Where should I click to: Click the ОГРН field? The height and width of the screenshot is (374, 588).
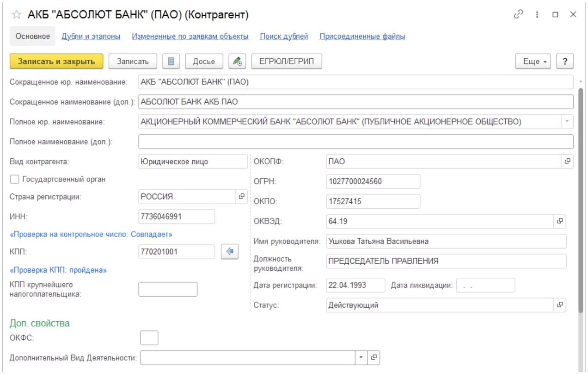(x=373, y=181)
